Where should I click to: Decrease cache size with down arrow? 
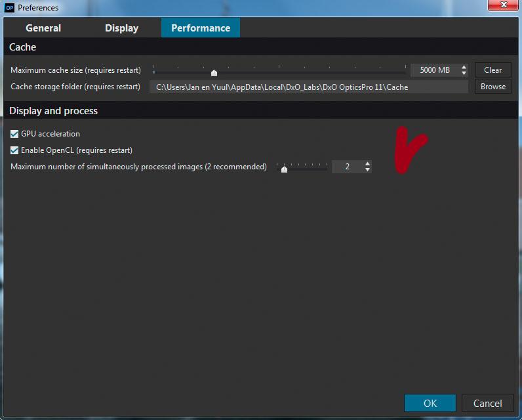(464, 73)
